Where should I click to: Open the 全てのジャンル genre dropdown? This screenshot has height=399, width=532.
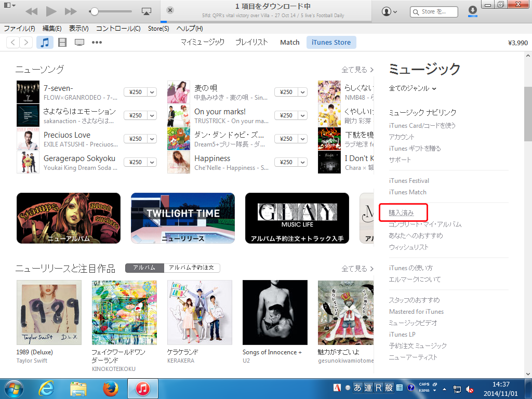pos(412,88)
